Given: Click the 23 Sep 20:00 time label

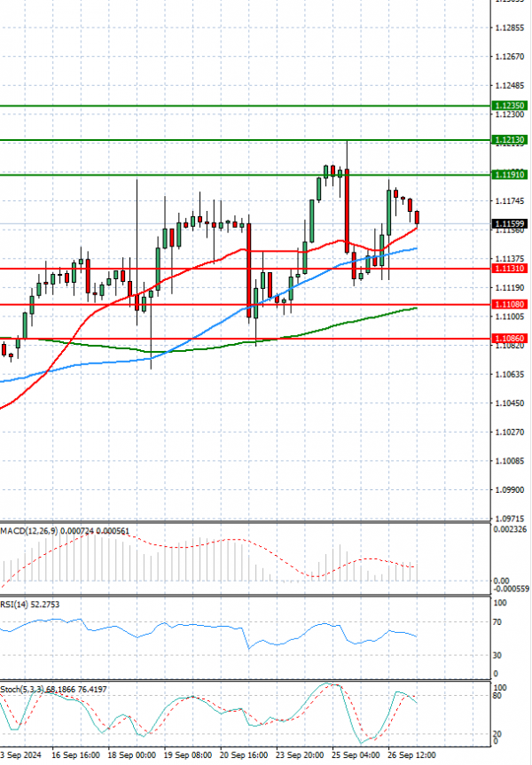Looking at the screenshot, I should coord(300,754).
